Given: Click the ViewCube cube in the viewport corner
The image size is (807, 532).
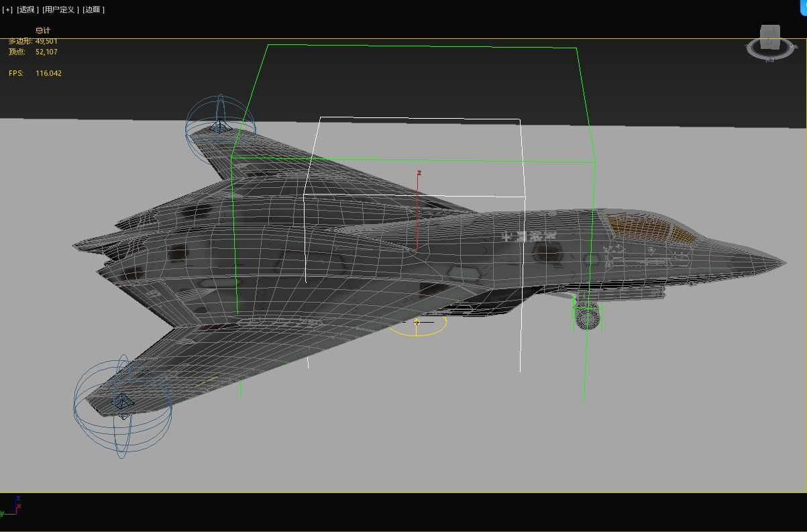Looking at the screenshot, I should (x=770, y=37).
